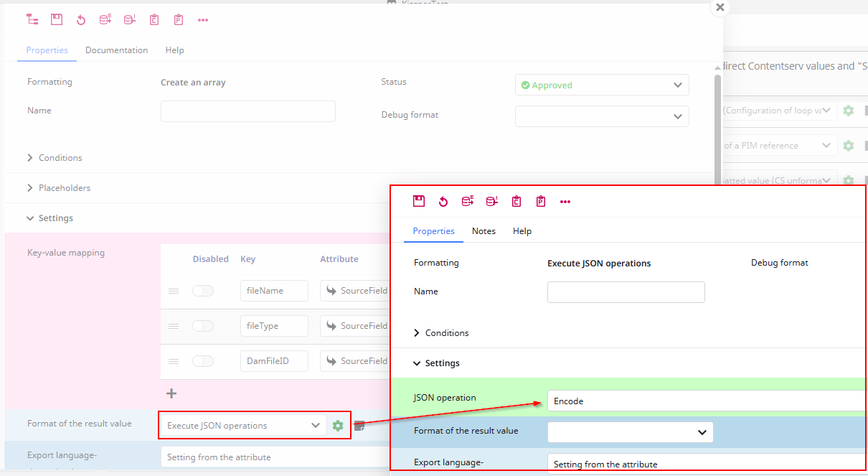Paste using the clipboard P icon

179,19
